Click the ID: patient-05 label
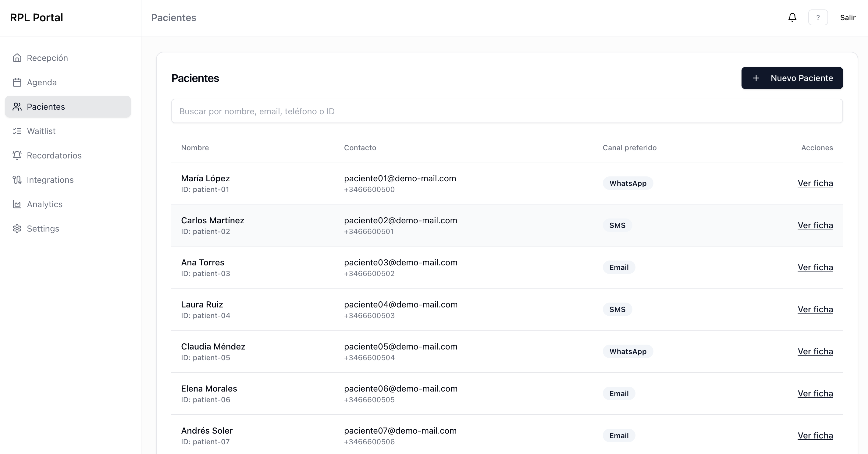 [x=205, y=358]
